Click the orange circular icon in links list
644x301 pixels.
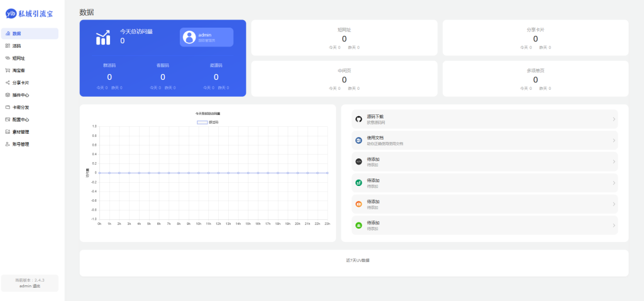coord(358,204)
